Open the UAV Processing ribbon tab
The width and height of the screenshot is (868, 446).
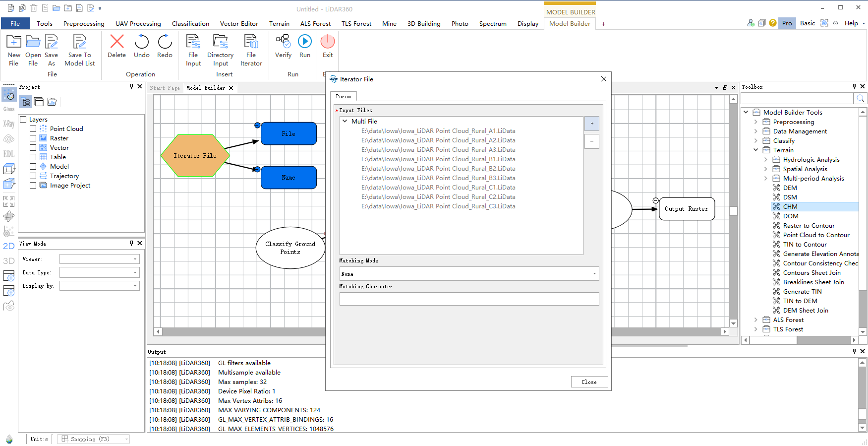pos(138,23)
